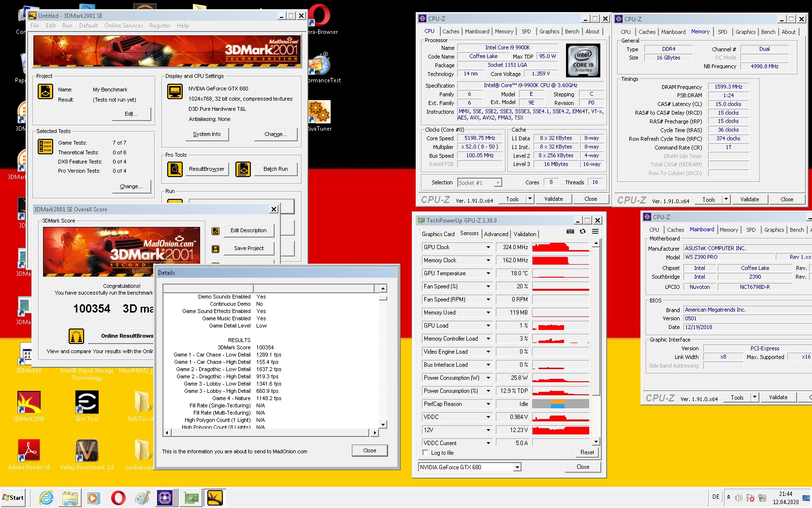Open the GPU Clock sensor dropdown

(x=488, y=247)
